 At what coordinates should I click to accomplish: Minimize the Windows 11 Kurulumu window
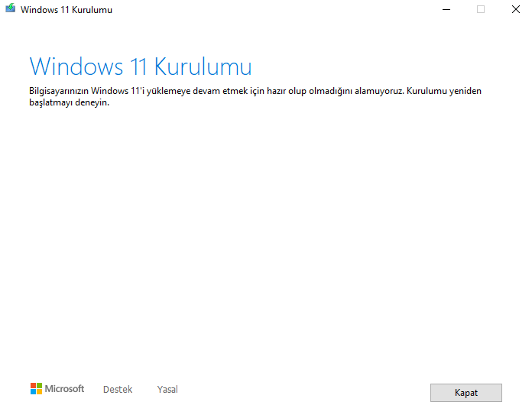[446, 9]
